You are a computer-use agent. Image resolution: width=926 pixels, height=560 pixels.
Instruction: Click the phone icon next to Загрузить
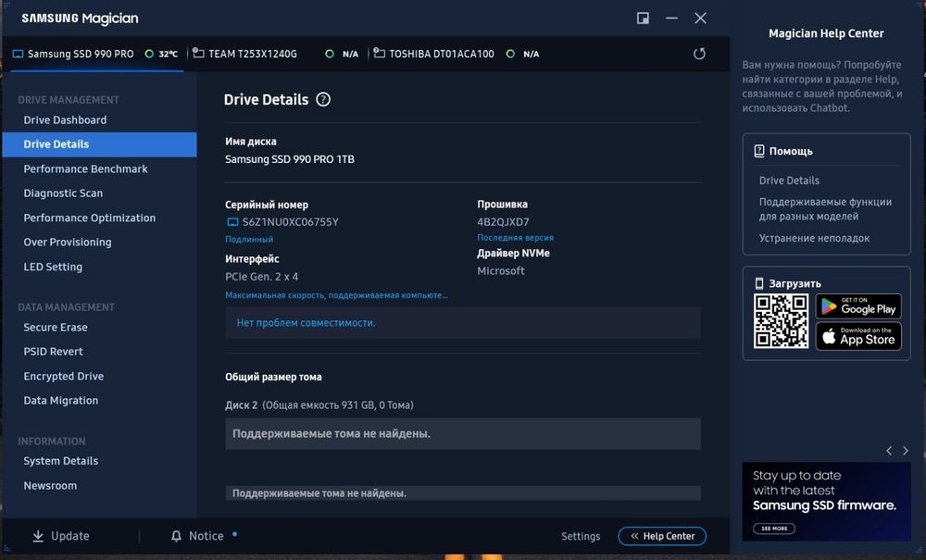(x=759, y=283)
